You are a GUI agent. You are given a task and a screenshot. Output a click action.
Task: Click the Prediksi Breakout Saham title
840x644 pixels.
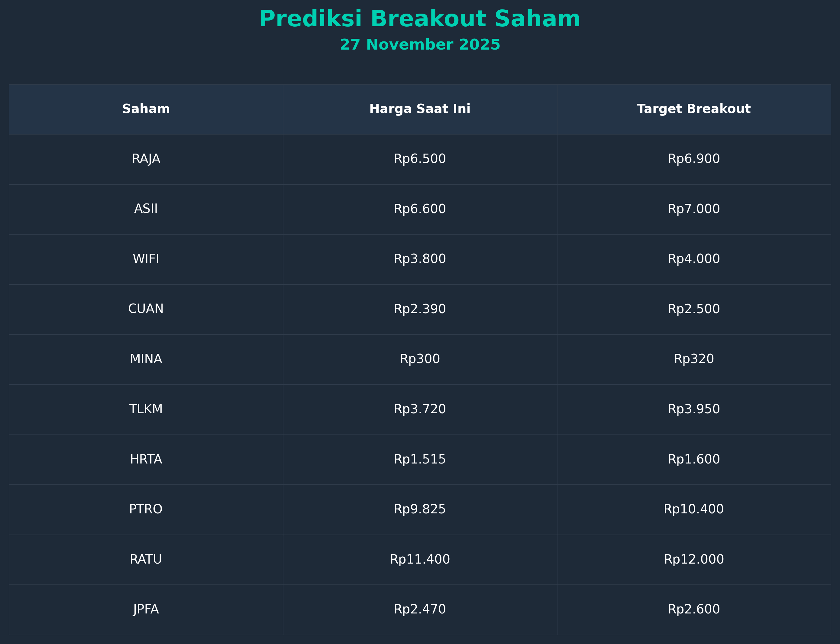click(x=420, y=19)
